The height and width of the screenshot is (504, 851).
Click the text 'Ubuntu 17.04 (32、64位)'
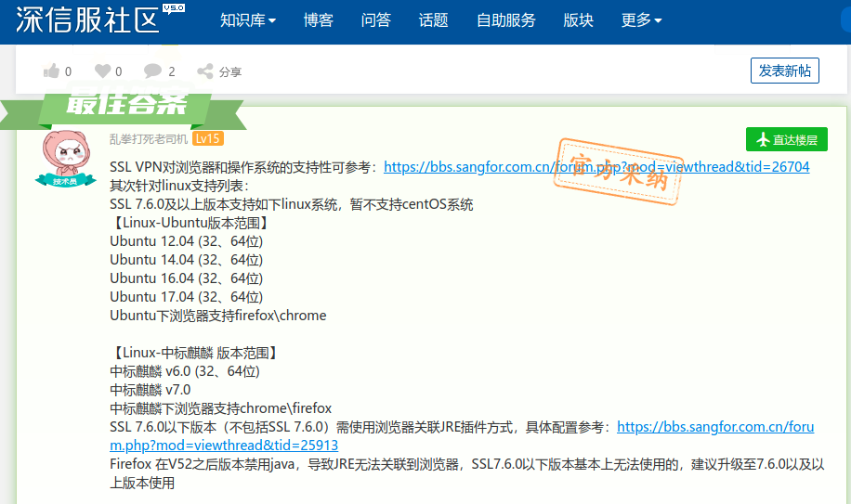(186, 297)
